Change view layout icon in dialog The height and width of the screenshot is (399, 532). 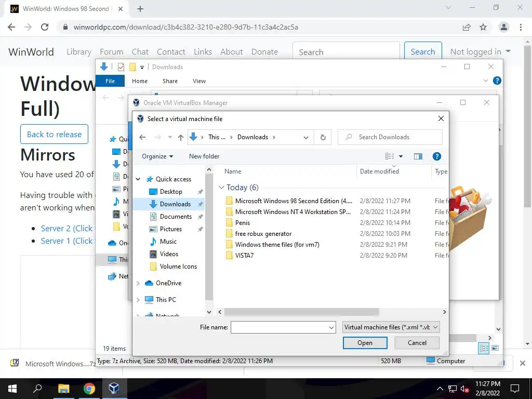tap(390, 156)
